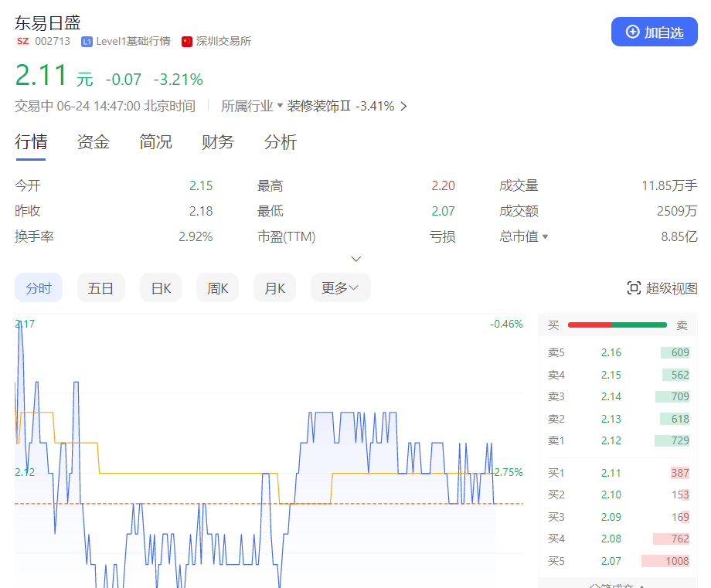Click the L1 Level1 quote icon
The image size is (711, 588).
pyautogui.click(x=87, y=41)
